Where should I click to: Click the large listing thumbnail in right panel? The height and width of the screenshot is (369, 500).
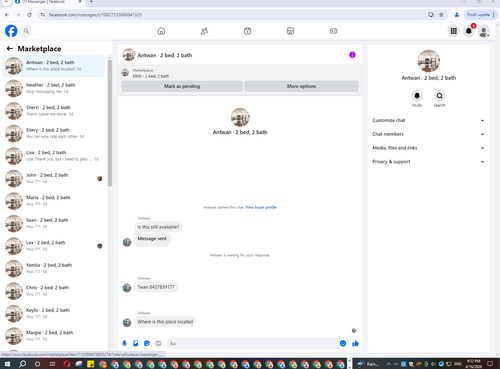[x=429, y=61]
